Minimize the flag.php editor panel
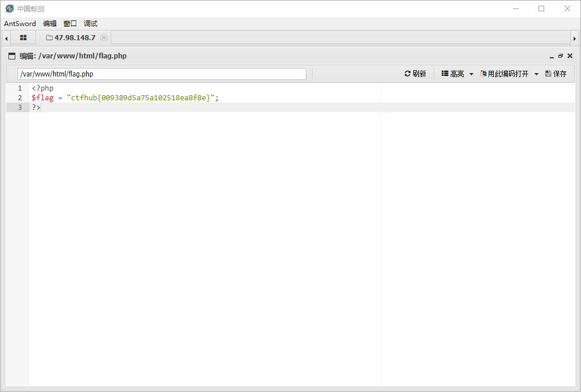The image size is (581, 392). tap(552, 56)
